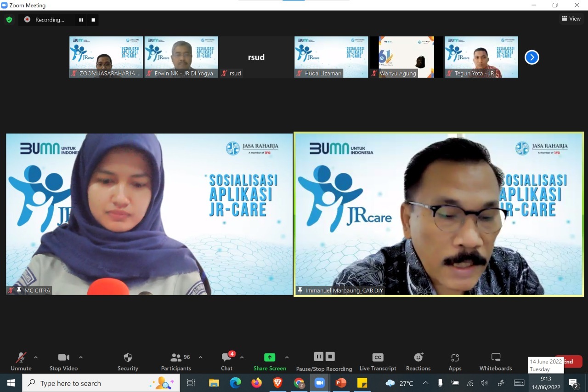Image resolution: width=588 pixels, height=392 pixels.
Task: Expand arrow next to Participants
Action: click(x=200, y=358)
